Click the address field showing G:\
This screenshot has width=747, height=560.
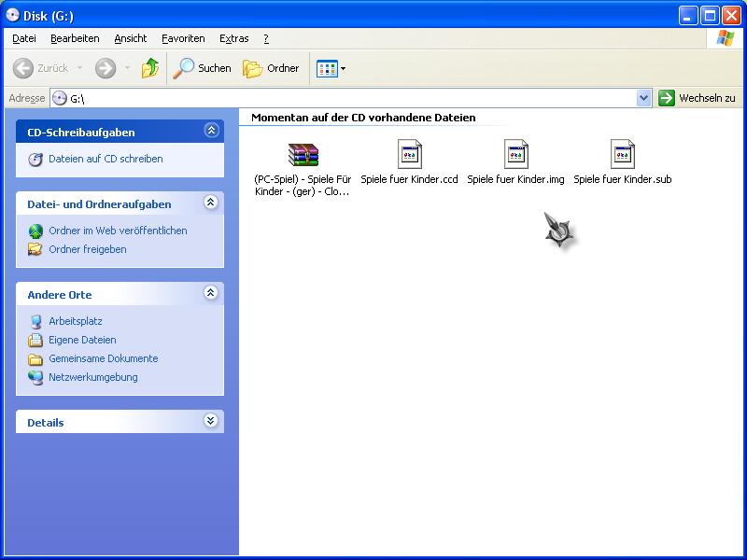[x=345, y=98]
